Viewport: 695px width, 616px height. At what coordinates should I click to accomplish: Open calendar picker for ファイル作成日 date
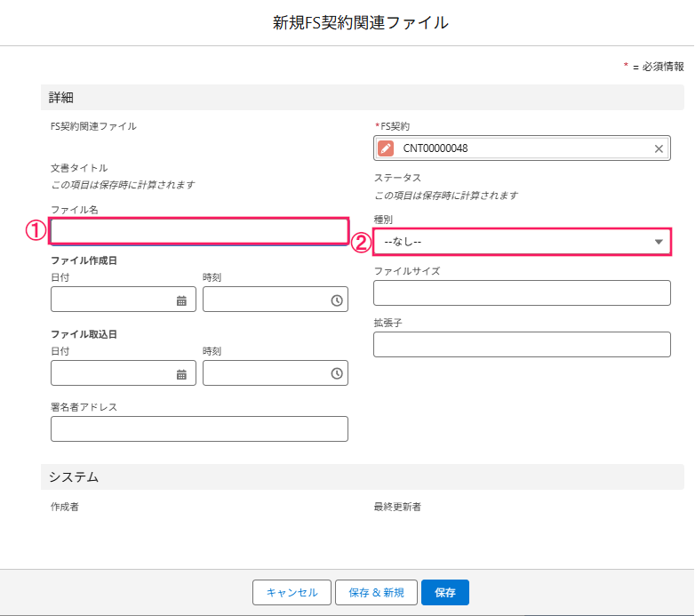[181, 301]
